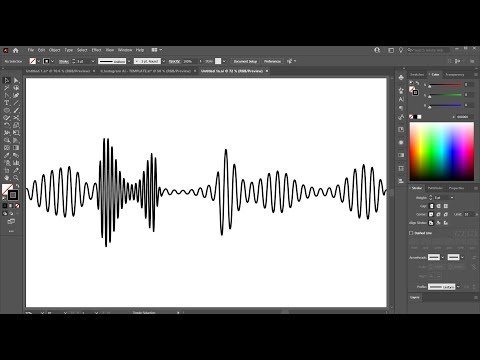Open control bar stroke color dropdown

tap(53, 61)
